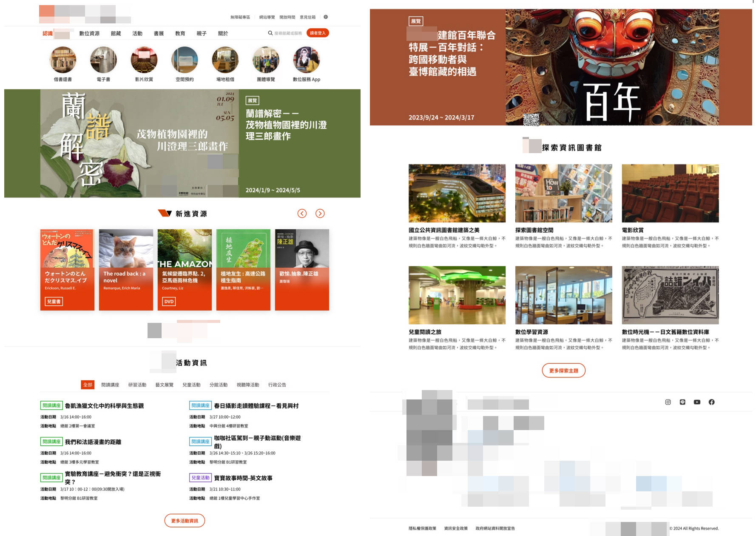Open the Instagram icon in footer

click(668, 402)
